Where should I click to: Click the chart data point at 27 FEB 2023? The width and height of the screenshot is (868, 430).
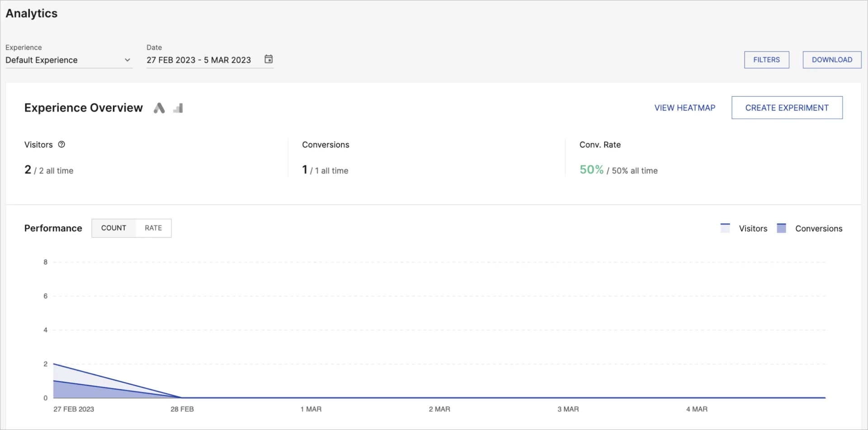[54, 364]
